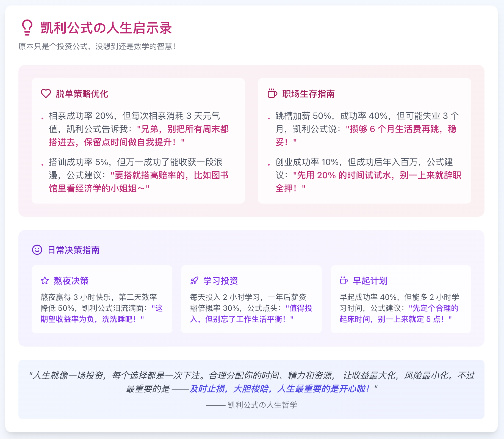Select the 脱单策略优化 heading
The width and height of the screenshot is (504, 439).
click(82, 94)
